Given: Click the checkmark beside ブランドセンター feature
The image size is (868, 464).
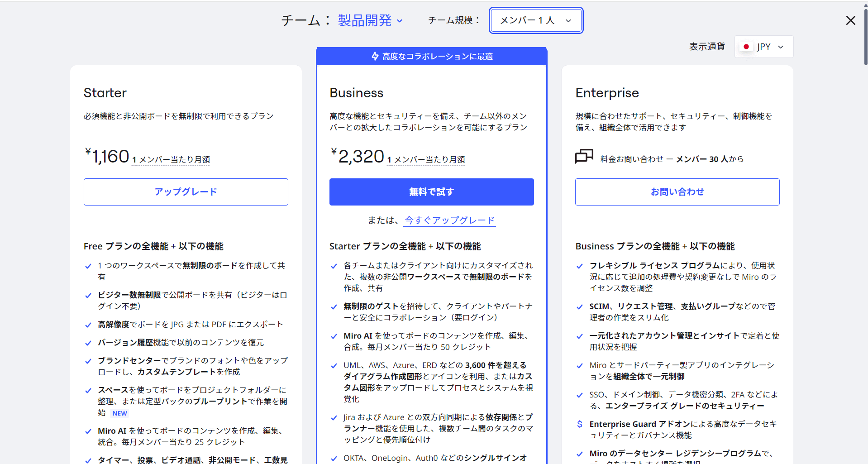Looking at the screenshot, I should coord(88,361).
